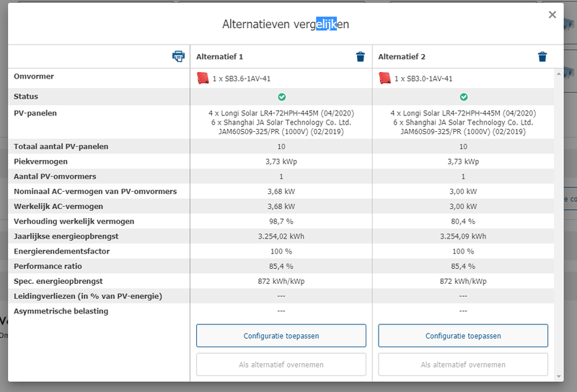Click the Werkelijk AC-vermogen label
The width and height of the screenshot is (577, 392).
(x=58, y=206)
